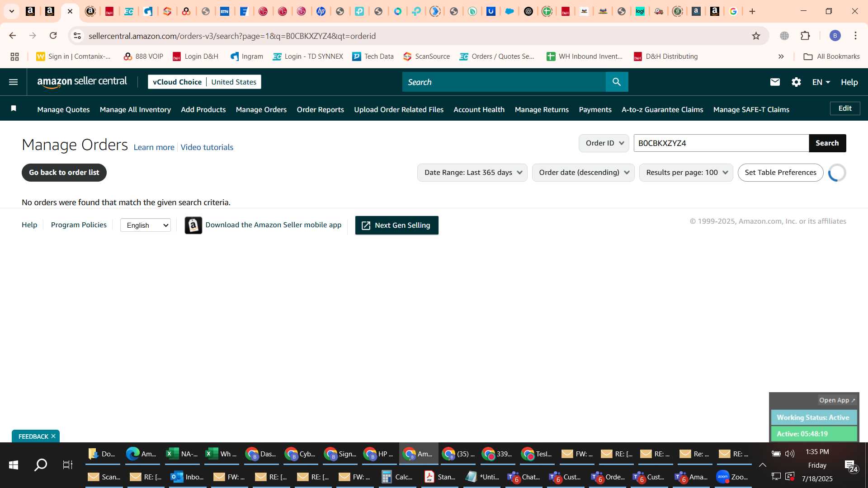The width and height of the screenshot is (868, 488).
Task: Show hidden system tray icons arrow
Action: (762, 465)
